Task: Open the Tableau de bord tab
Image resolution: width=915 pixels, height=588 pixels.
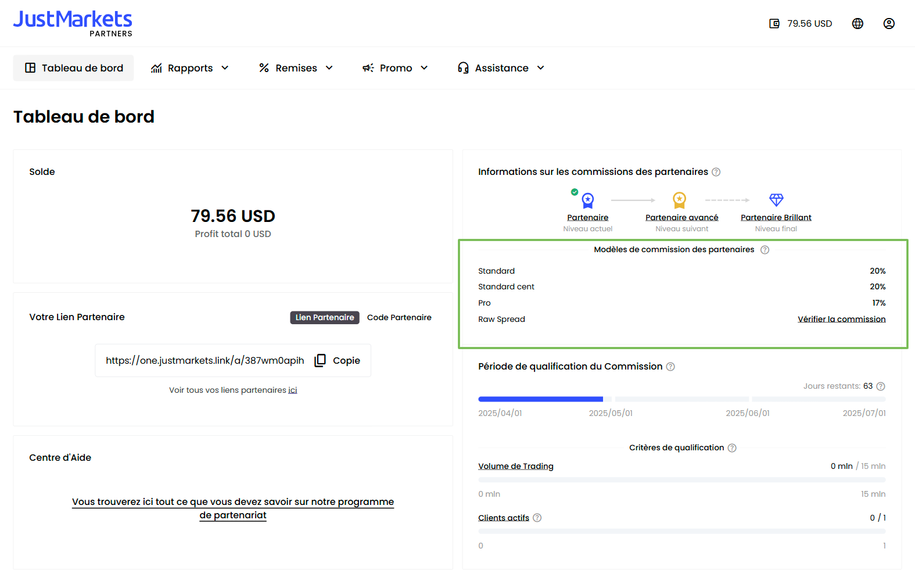Action: pos(73,68)
